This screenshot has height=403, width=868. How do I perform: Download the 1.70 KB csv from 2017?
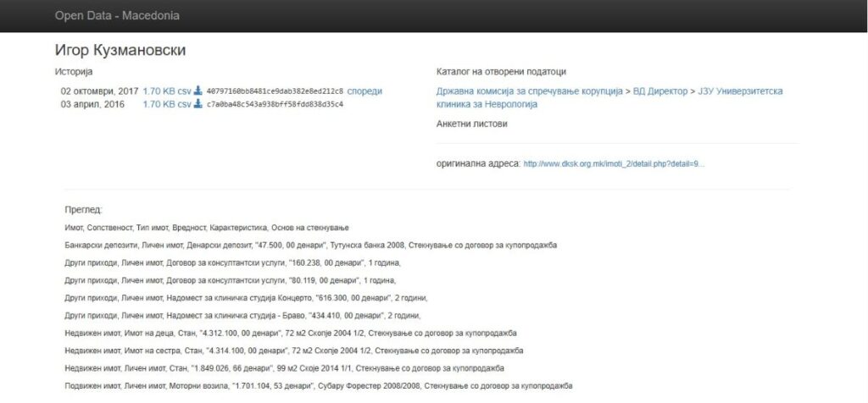(166, 91)
